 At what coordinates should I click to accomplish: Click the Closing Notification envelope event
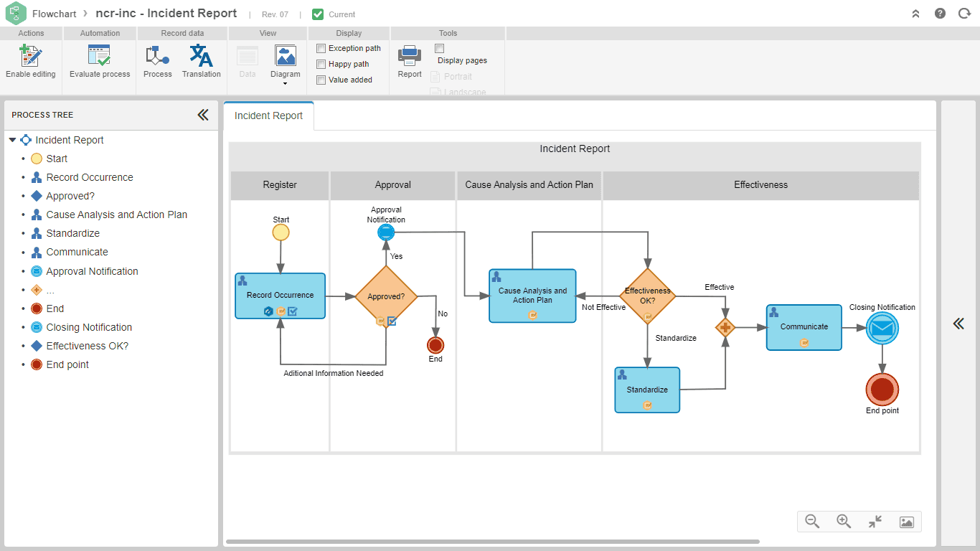882,329
